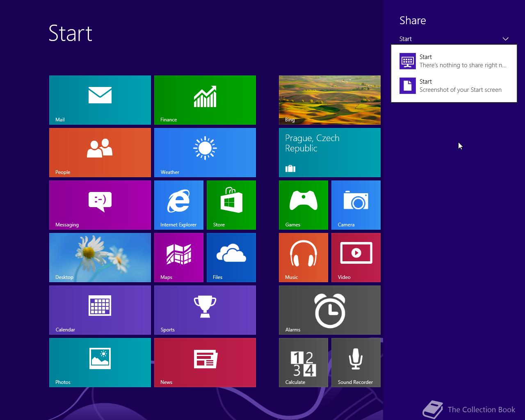Select 'There's nothing to share' Start option
Image resolution: width=525 pixels, height=420 pixels.
pyautogui.click(x=454, y=61)
